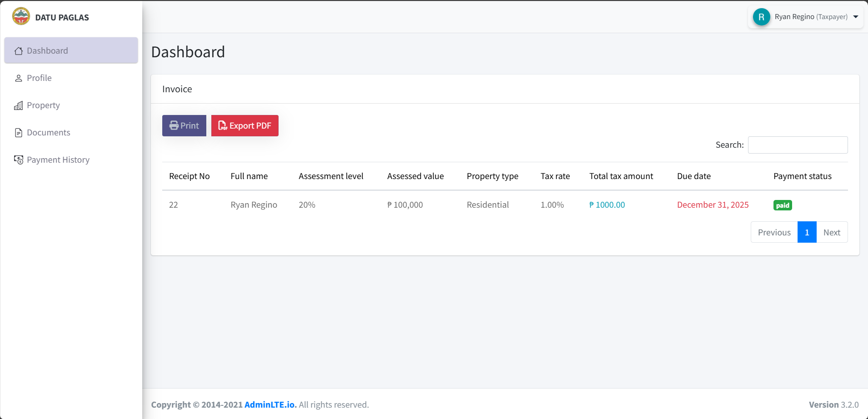Screen dimensions: 868x419
Task: Open the AdminLTE.io footer link
Action: [x=270, y=404]
